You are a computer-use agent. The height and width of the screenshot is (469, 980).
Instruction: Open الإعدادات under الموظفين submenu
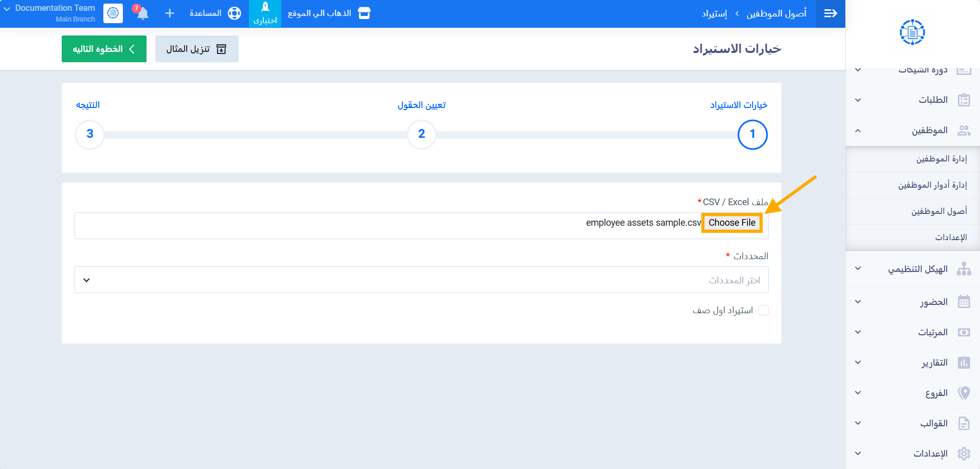pos(913,238)
